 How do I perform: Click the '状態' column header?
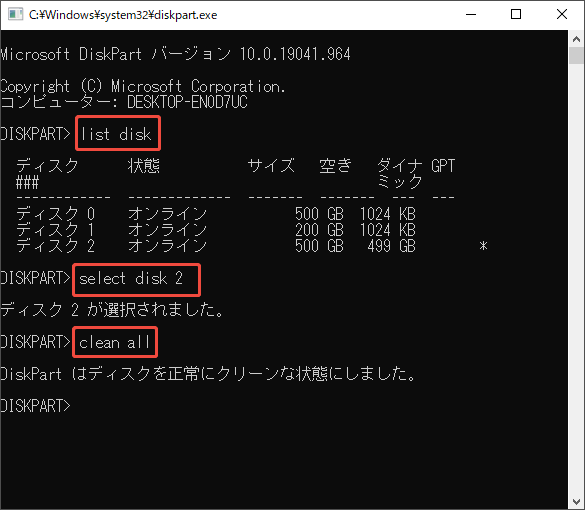(x=144, y=166)
